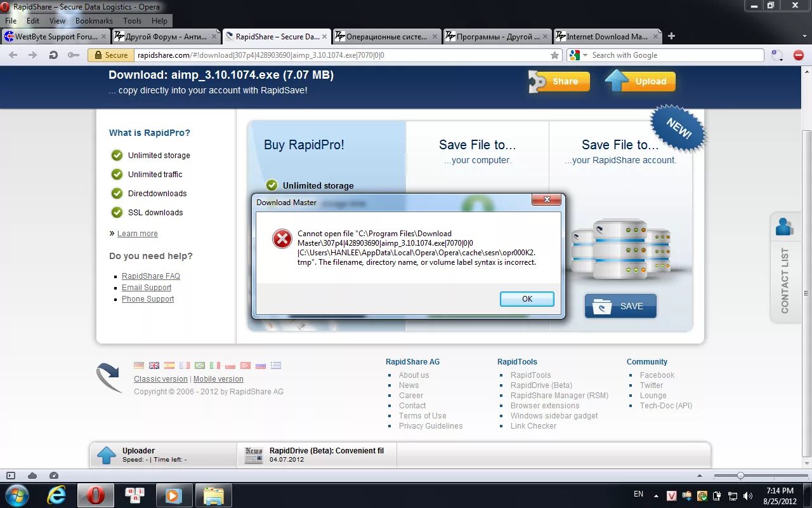Open the Help menu

coord(159,21)
